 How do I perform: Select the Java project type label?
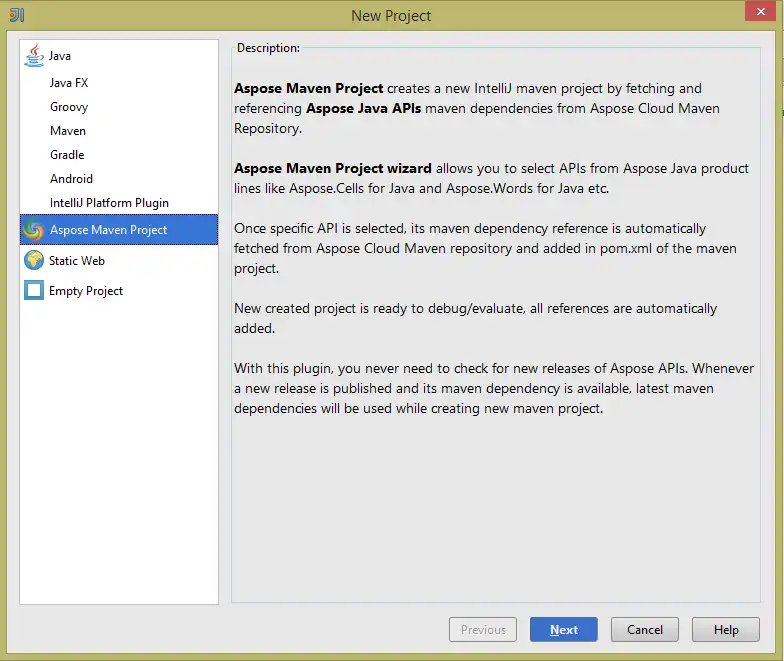point(60,56)
